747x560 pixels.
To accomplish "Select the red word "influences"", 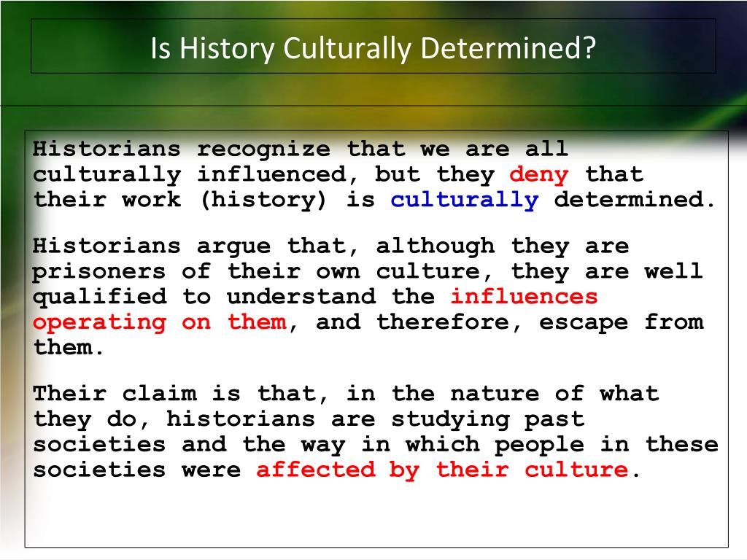I will coord(524,296).
